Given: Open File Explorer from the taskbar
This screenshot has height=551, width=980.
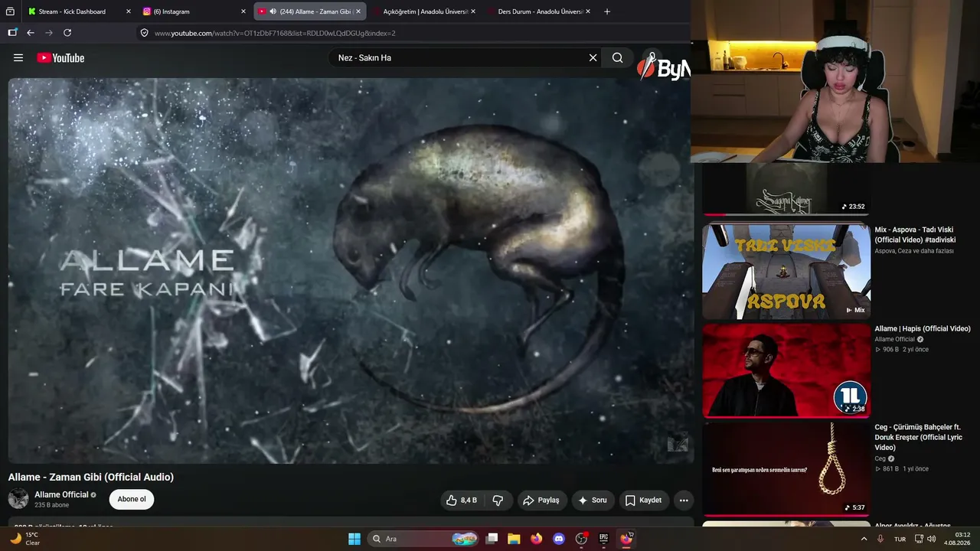Looking at the screenshot, I should (x=514, y=539).
